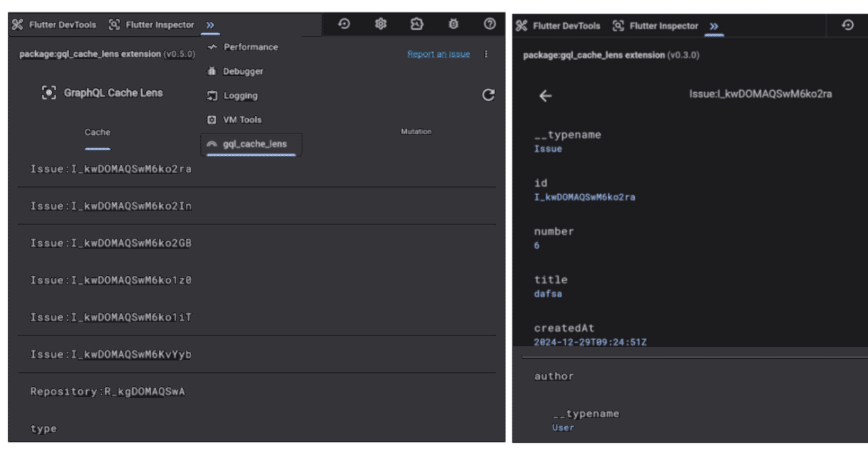Refresh the GraphQL cache list
The image size is (868, 454).
pyautogui.click(x=488, y=95)
